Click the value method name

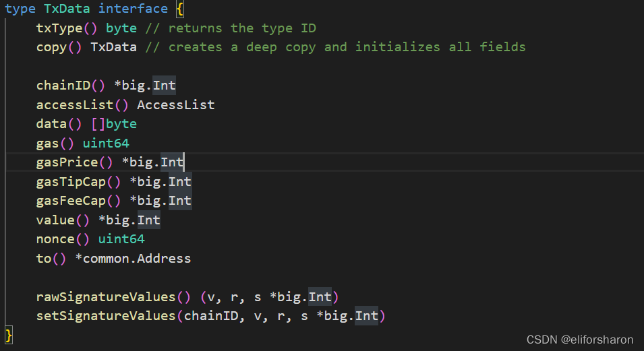click(55, 220)
